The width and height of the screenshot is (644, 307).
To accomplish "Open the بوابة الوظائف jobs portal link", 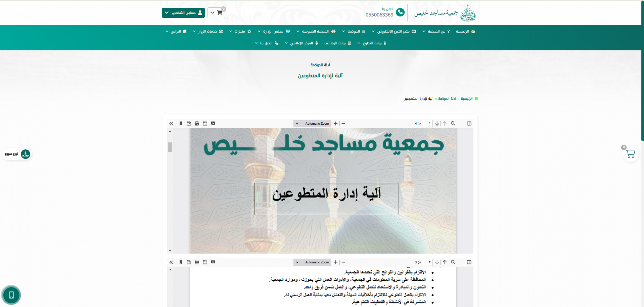I will (x=338, y=43).
